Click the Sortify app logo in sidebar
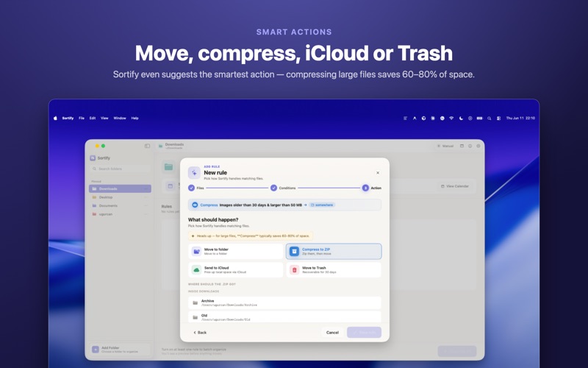This screenshot has height=368, width=588. [x=93, y=158]
